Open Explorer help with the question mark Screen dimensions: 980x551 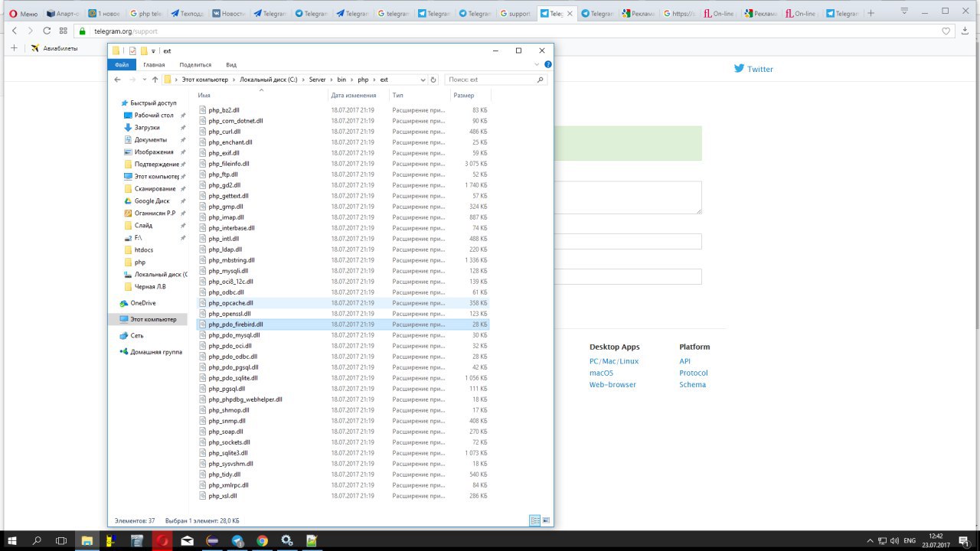click(x=547, y=64)
